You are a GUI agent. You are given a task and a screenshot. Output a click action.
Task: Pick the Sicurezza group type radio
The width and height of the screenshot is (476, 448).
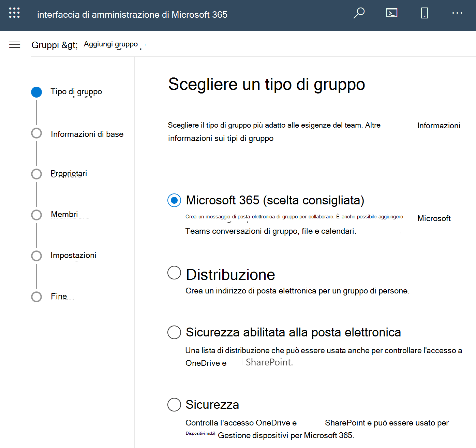coord(174,404)
